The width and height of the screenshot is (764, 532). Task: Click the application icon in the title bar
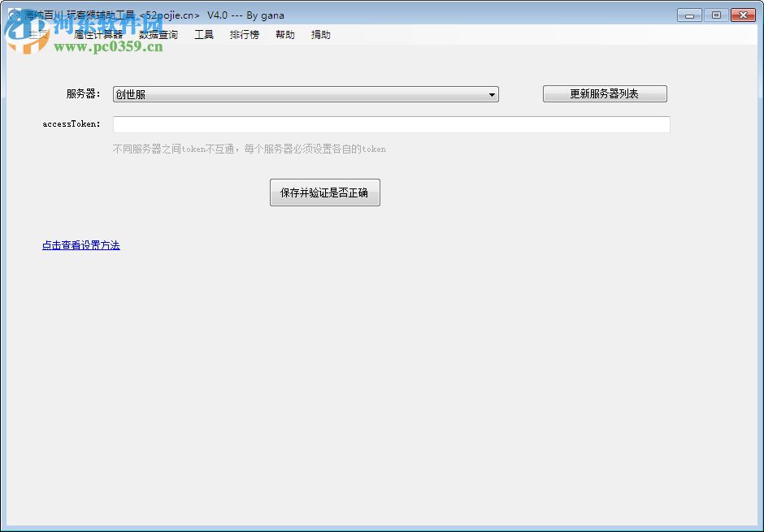point(16,14)
